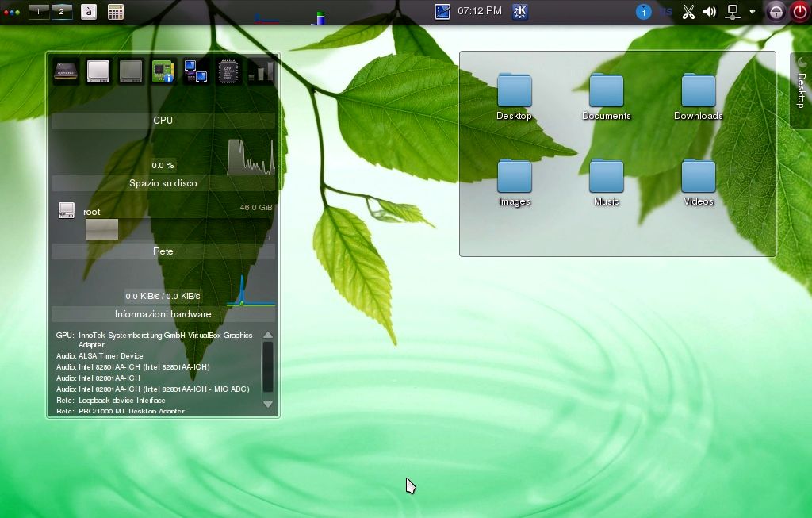Click 'Intel 82801AA-ICH (Intel 82801AA-ICH)' audio entry
The image size is (812, 518).
coord(144,366)
